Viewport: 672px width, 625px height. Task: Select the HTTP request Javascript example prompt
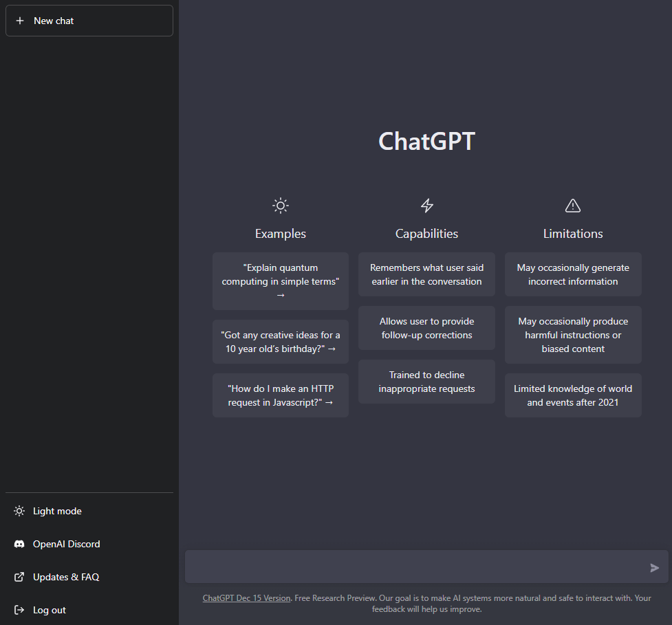[x=280, y=395]
